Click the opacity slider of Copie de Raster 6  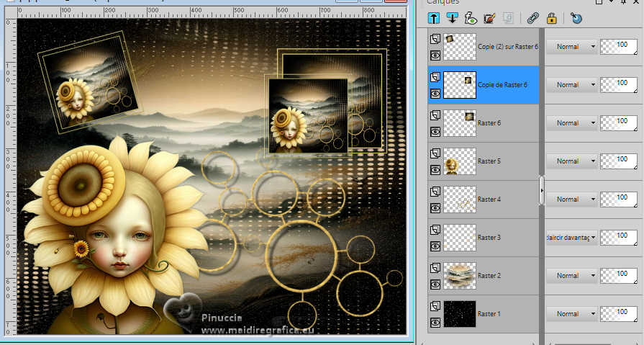click(619, 85)
